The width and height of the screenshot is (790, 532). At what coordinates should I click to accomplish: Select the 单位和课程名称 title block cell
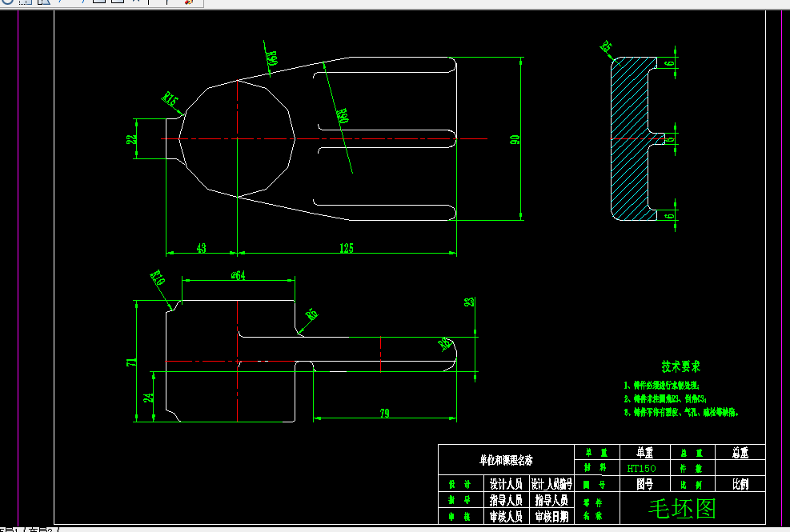point(506,459)
